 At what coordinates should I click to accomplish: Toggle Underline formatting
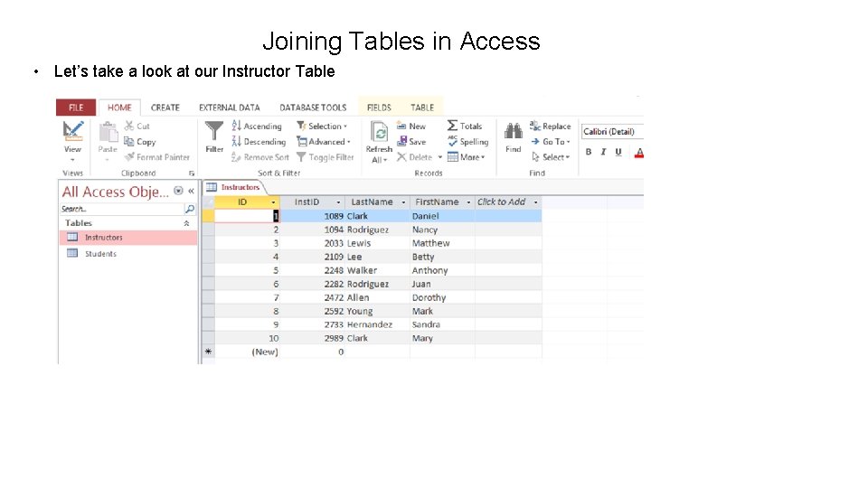tap(618, 152)
